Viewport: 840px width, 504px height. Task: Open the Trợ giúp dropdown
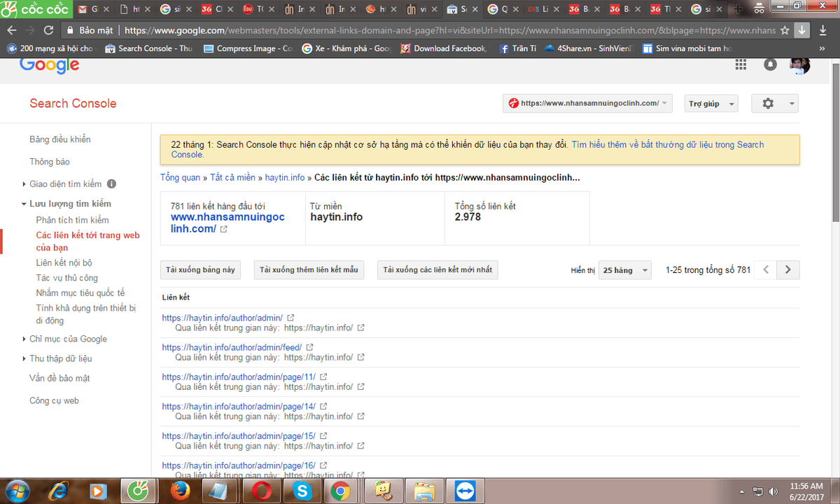click(710, 104)
